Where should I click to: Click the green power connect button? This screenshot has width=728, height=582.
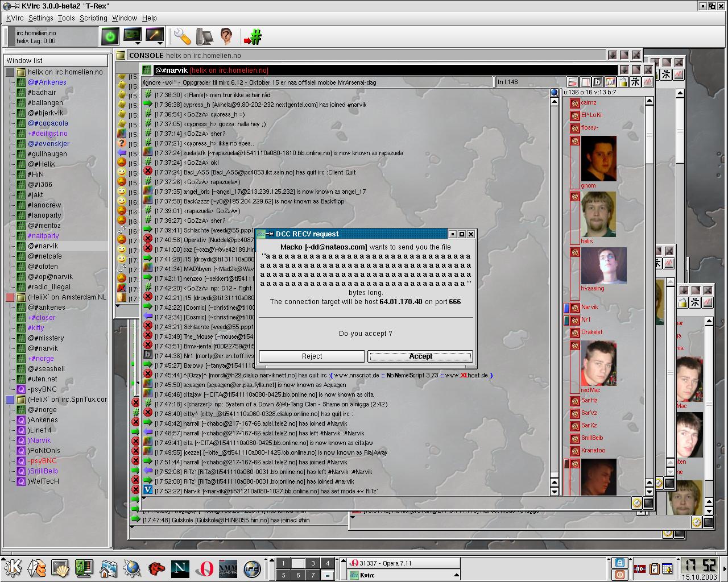[110, 36]
